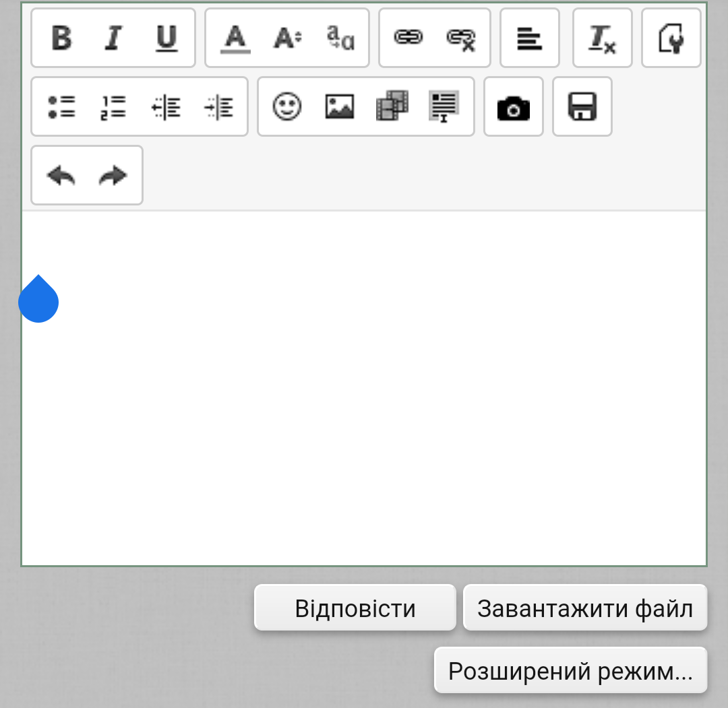The height and width of the screenshot is (708, 728).
Task: Click the paste document icon
Action: click(671, 38)
